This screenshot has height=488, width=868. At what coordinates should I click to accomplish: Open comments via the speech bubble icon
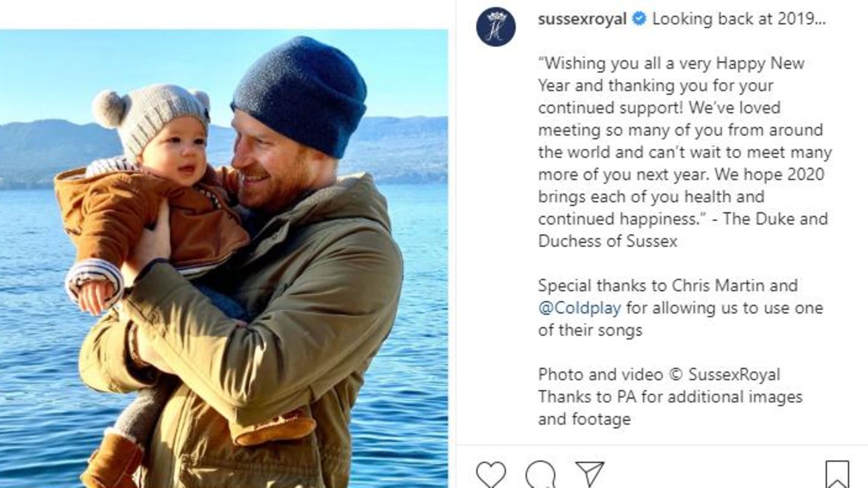pos(540,474)
